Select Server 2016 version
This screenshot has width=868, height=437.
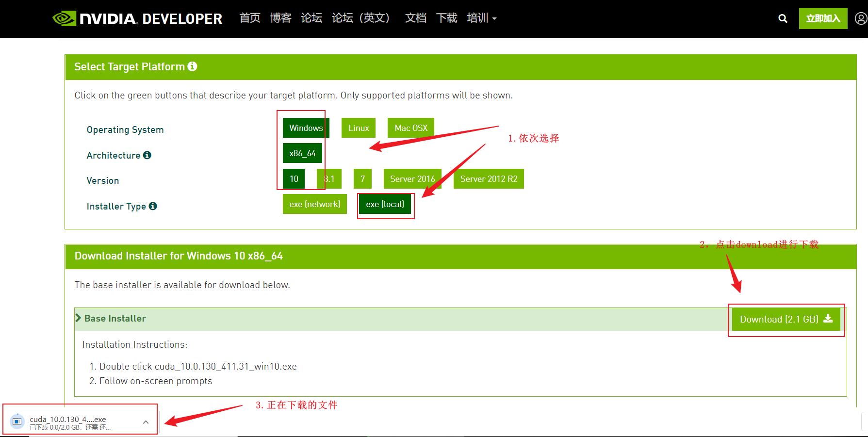[412, 179]
